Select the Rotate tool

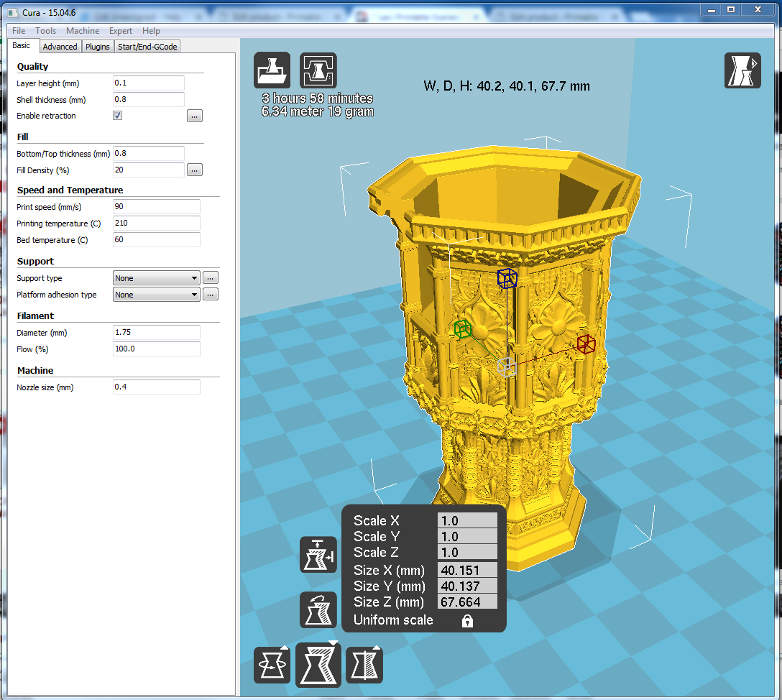pos(272,665)
